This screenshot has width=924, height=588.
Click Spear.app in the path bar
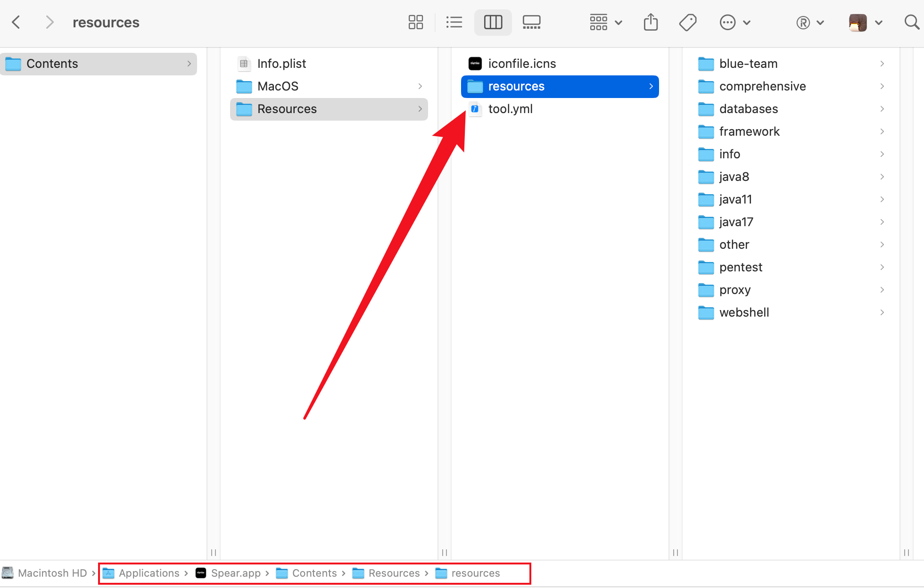coord(235,573)
